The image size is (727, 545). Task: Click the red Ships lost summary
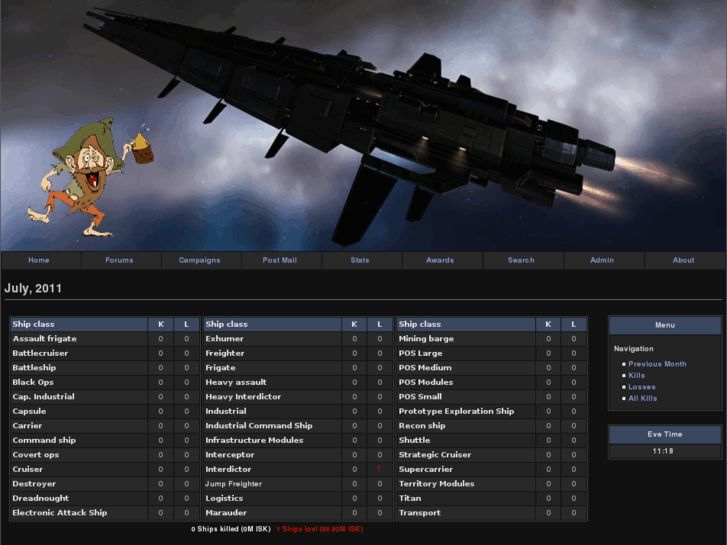tap(319, 529)
